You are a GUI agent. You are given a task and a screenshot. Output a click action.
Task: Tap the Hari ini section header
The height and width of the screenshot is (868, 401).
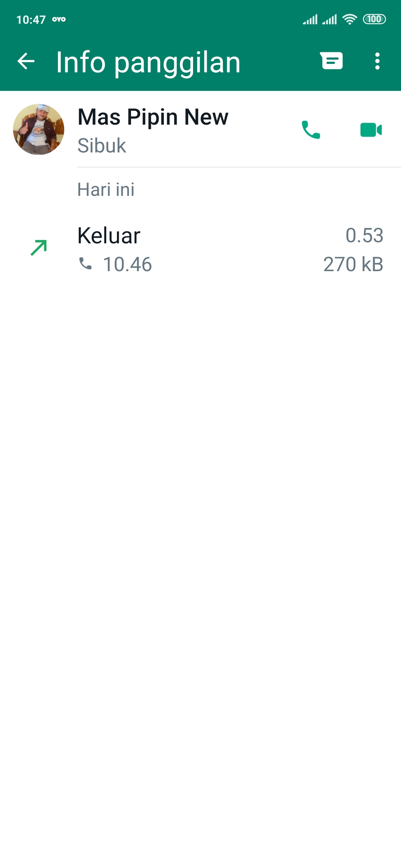pyautogui.click(x=106, y=190)
